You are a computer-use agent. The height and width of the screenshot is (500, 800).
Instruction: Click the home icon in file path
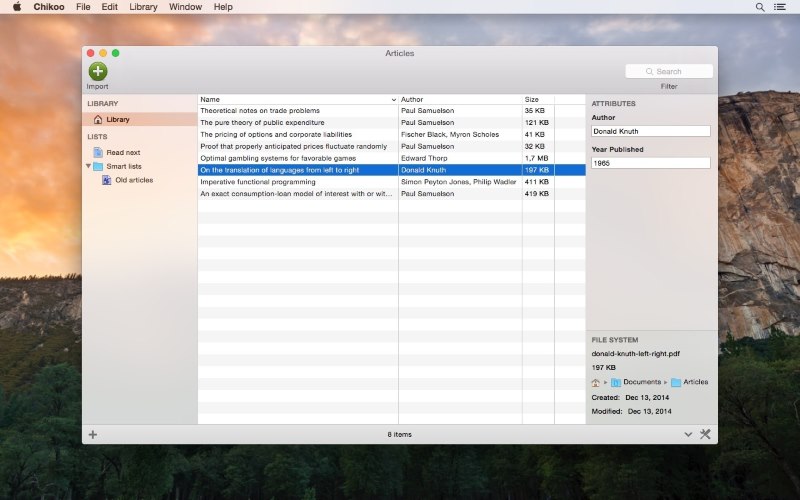(x=595, y=383)
